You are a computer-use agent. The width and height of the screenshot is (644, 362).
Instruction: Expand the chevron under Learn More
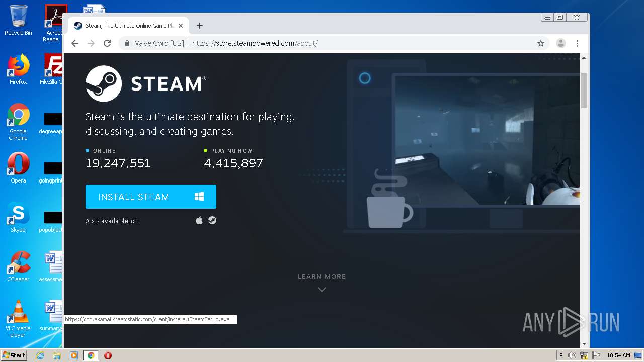pos(322,289)
